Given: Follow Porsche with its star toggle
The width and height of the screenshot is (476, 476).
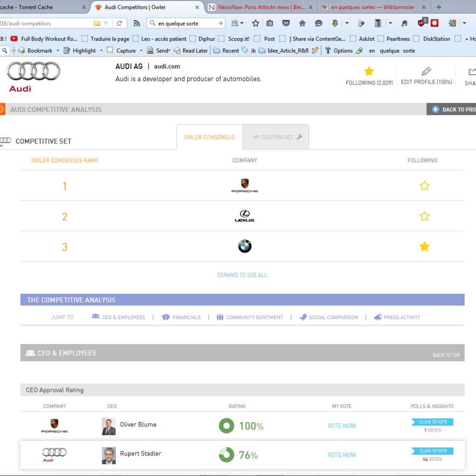Looking at the screenshot, I should [x=424, y=185].
